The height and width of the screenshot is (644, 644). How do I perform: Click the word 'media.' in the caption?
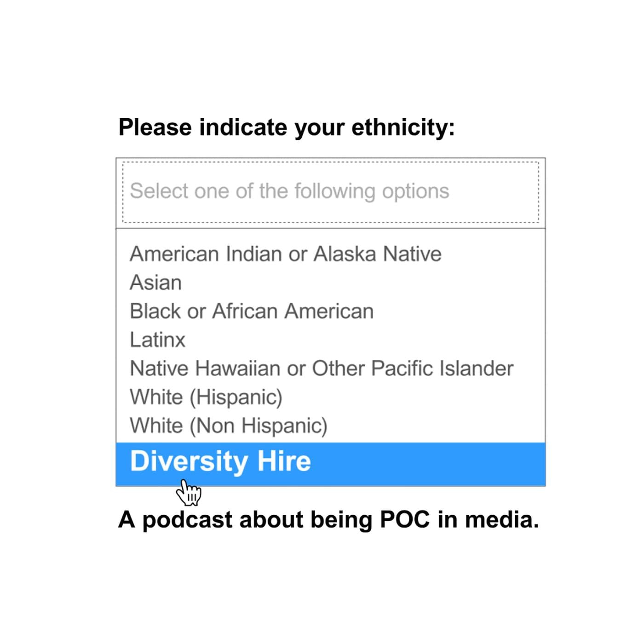[x=502, y=520]
